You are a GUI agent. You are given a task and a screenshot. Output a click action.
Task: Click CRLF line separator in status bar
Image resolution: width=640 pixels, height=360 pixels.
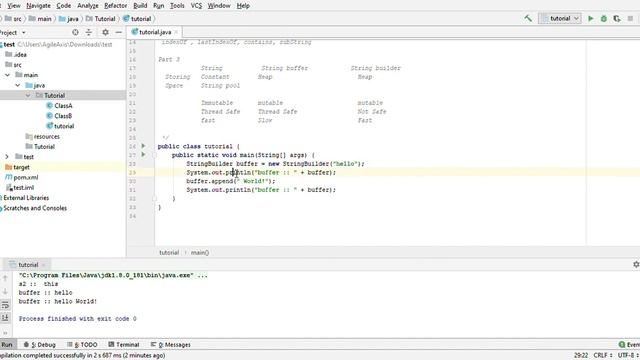(602, 355)
